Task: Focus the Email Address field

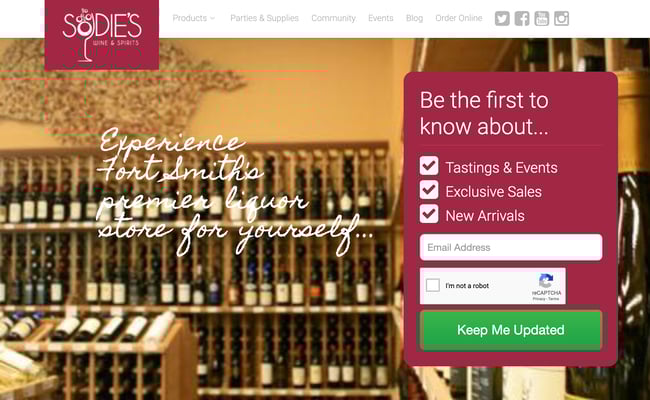Action: coord(511,247)
